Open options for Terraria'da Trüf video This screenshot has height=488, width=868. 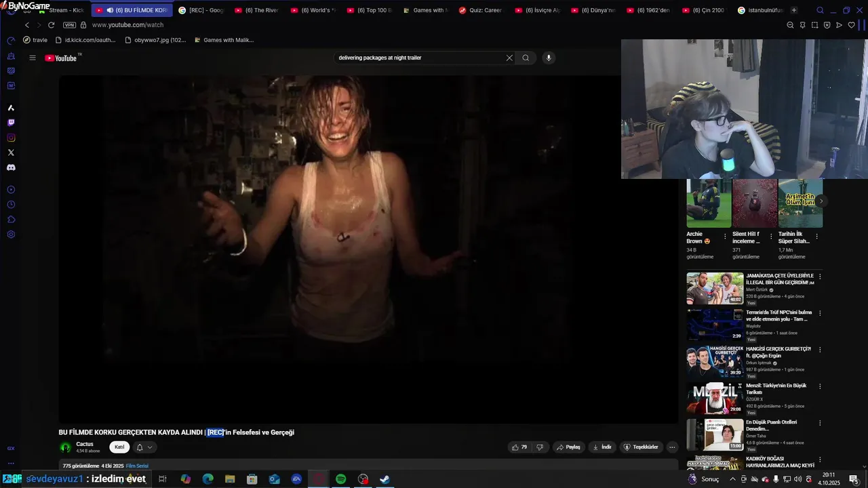click(820, 313)
